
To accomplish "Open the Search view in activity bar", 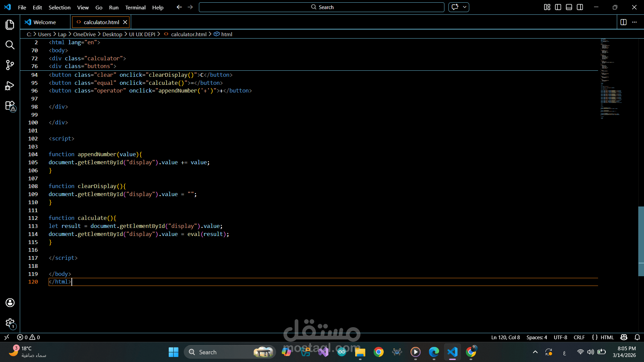I will [x=10, y=45].
